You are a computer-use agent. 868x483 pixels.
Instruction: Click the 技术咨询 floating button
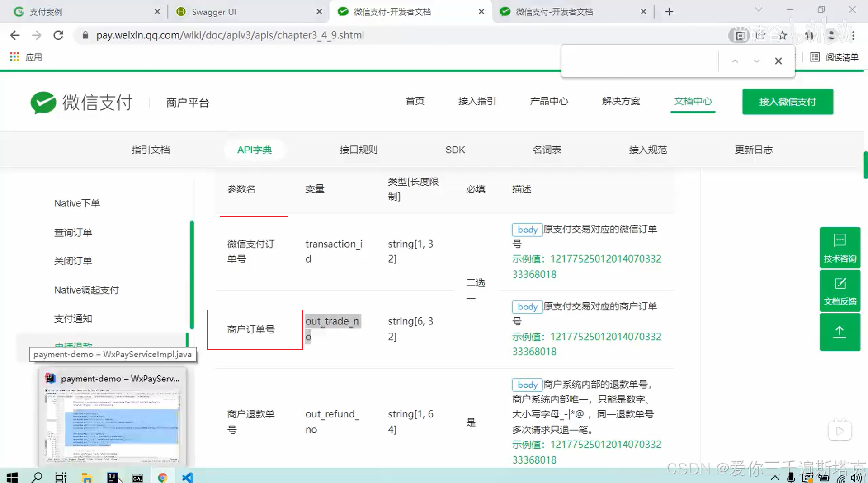[x=840, y=248]
